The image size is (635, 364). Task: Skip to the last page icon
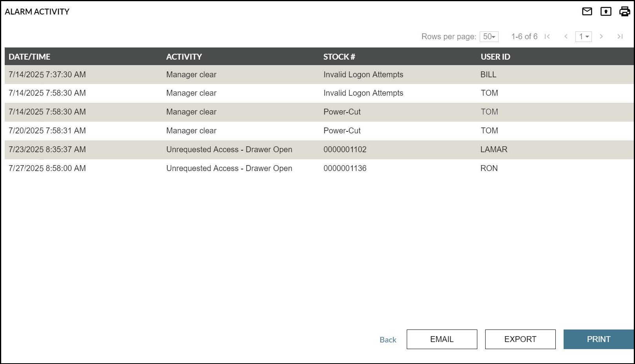[x=620, y=36]
